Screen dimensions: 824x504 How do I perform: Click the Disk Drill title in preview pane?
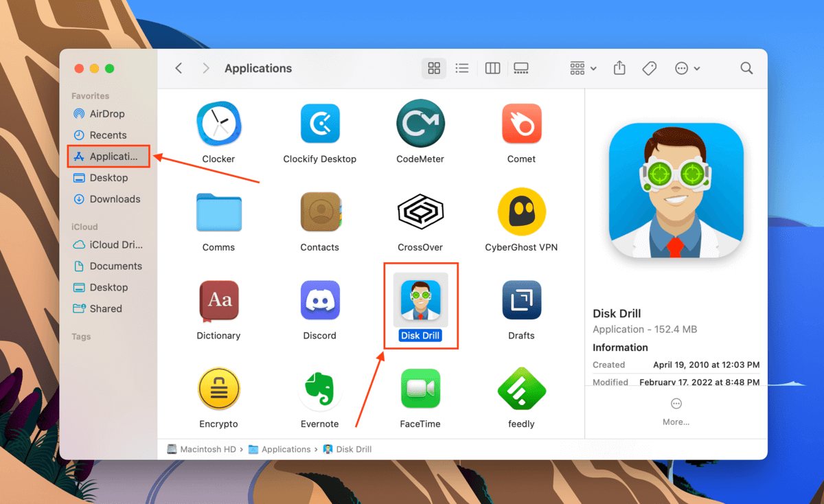[617, 313]
